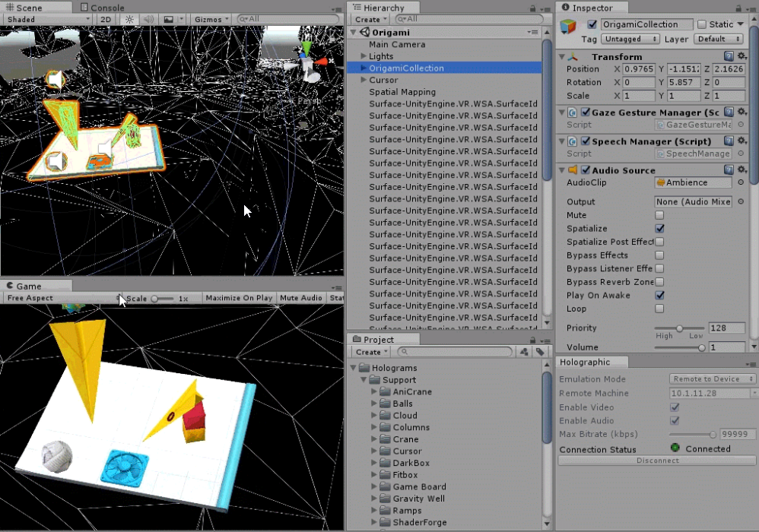Toggle the scene lighting icon
Viewport: 759px width, 532px height.
[x=129, y=19]
